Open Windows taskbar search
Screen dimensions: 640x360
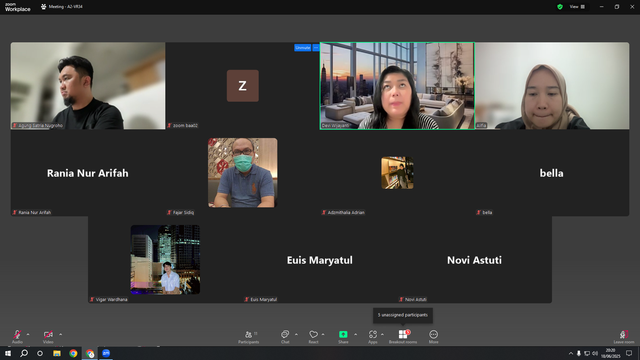[x=24, y=353]
